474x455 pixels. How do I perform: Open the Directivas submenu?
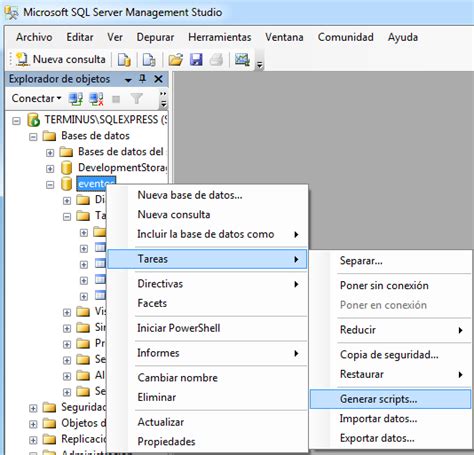point(207,284)
